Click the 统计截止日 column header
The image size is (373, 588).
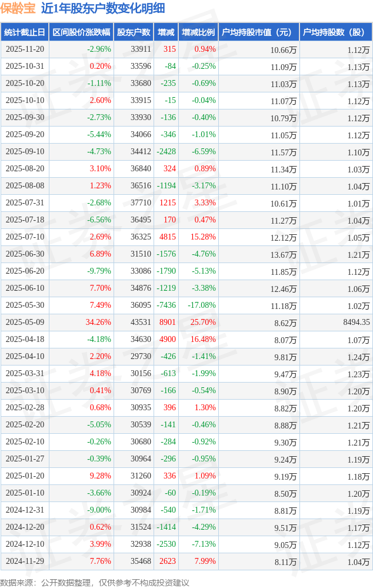point(25,32)
